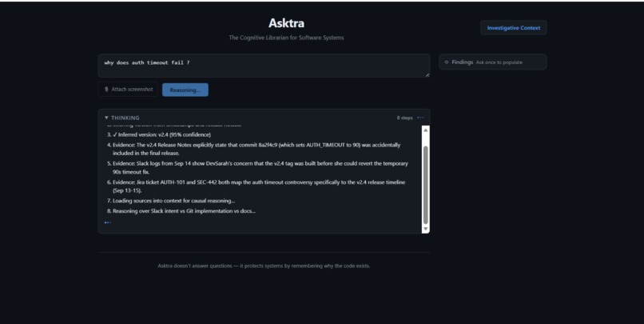Image resolution: width=644 pixels, height=324 pixels.
Task: Click the paperclip icon in Attach screenshot
Action: pos(106,90)
